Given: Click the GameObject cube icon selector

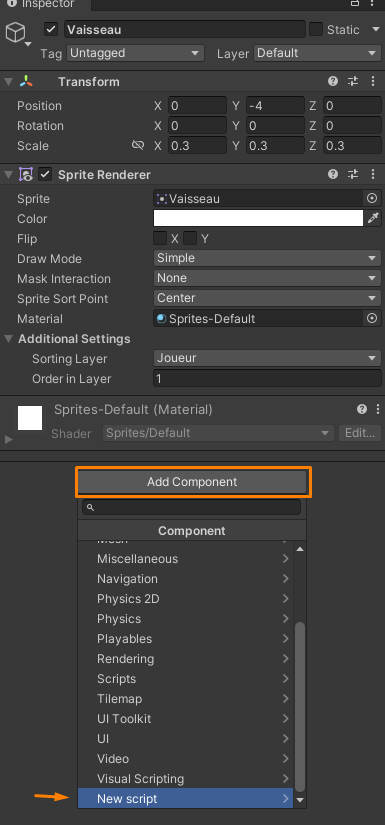Looking at the screenshot, I should coord(16,33).
